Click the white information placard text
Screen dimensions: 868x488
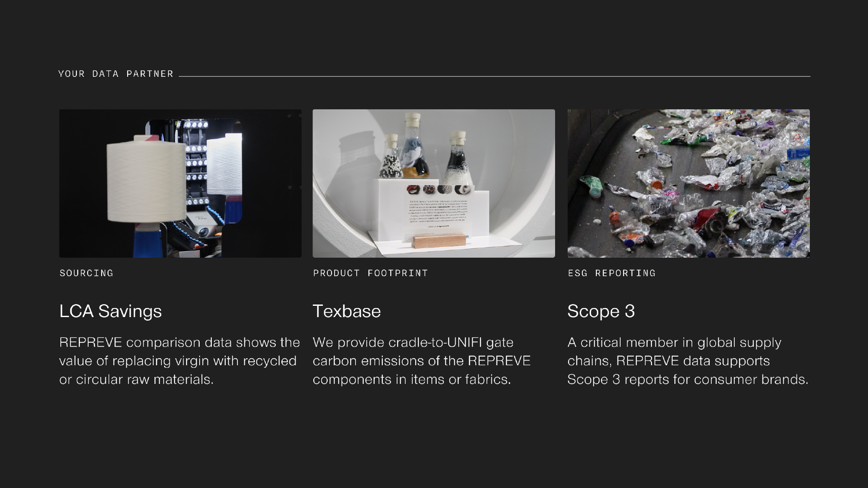438,213
